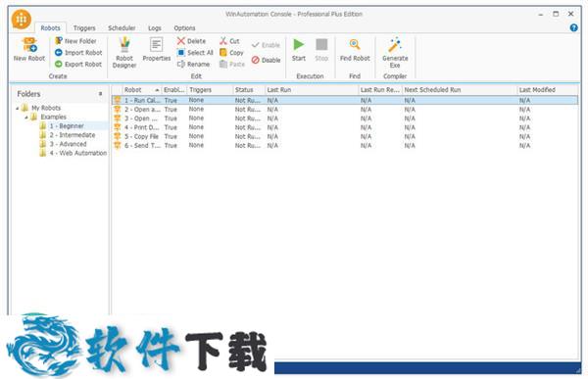The width and height of the screenshot is (588, 379).
Task: Open the Robot Designer
Action: coord(124,53)
